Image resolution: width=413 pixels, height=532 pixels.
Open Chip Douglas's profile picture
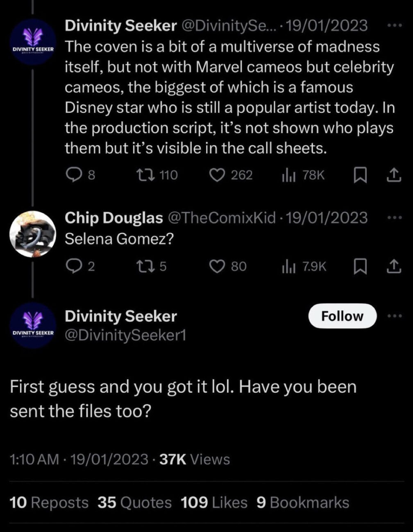33,234
